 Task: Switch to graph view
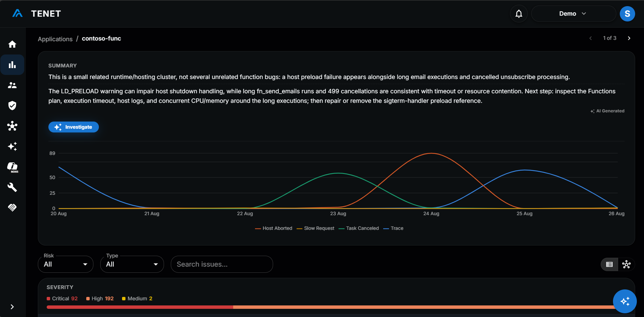[x=626, y=264]
